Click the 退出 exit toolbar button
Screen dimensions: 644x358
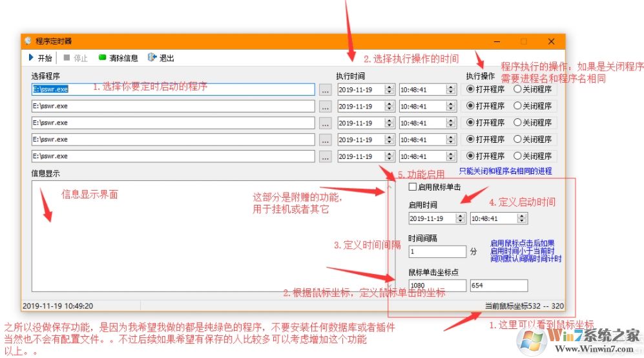pos(161,58)
